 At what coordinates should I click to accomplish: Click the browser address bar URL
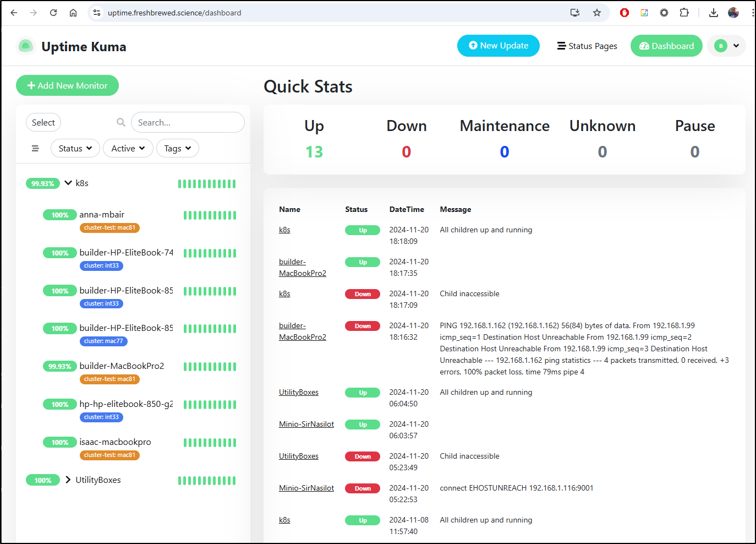pyautogui.click(x=174, y=13)
